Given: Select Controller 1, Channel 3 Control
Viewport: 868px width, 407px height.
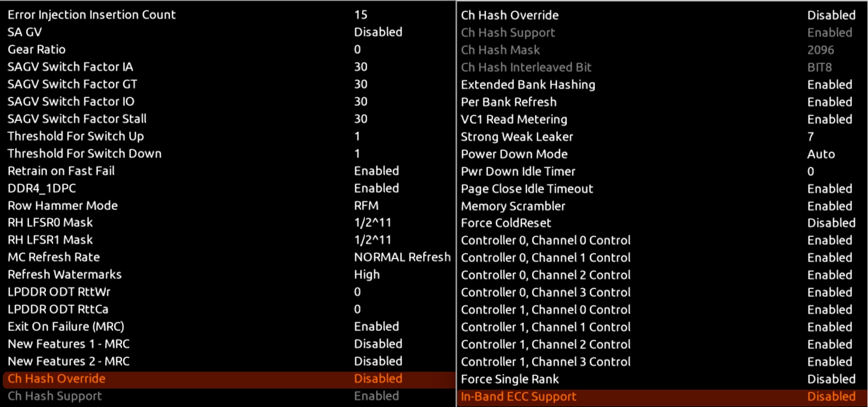Looking at the screenshot, I should click(x=545, y=362).
